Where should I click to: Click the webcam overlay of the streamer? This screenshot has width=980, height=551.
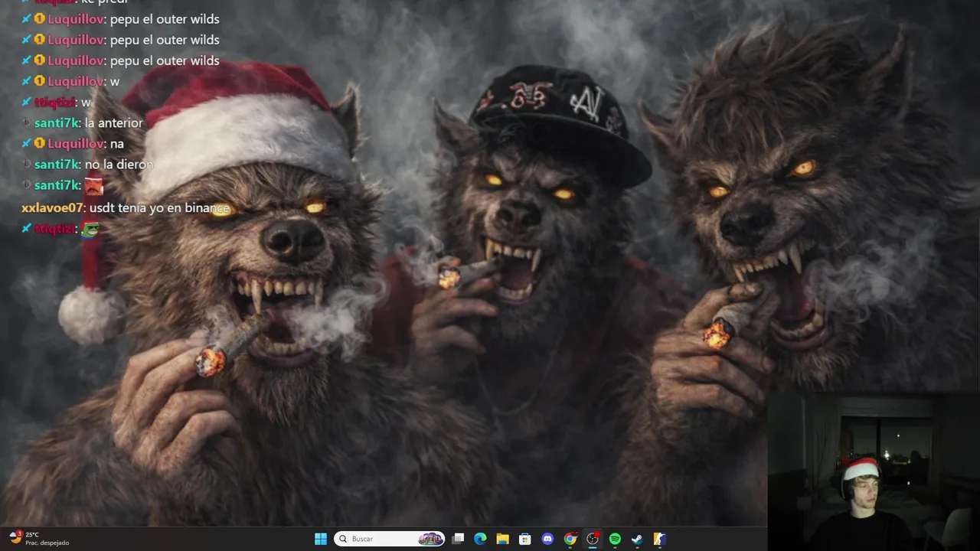(x=873, y=471)
